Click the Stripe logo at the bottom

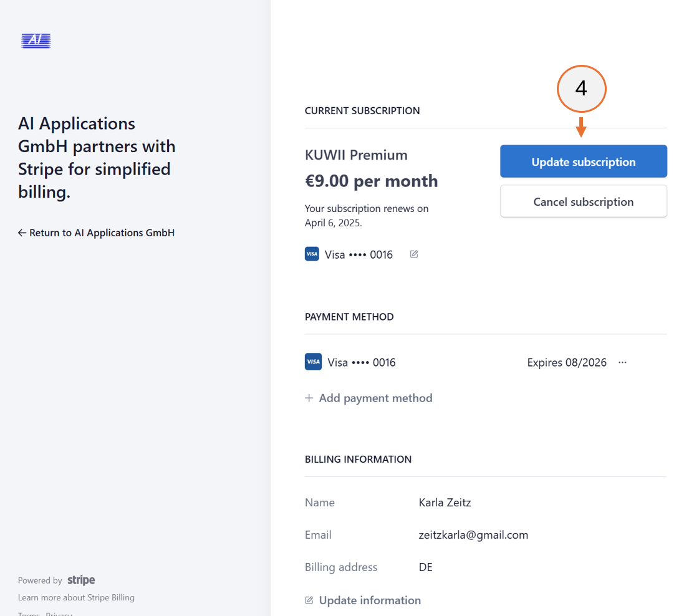[x=80, y=580]
